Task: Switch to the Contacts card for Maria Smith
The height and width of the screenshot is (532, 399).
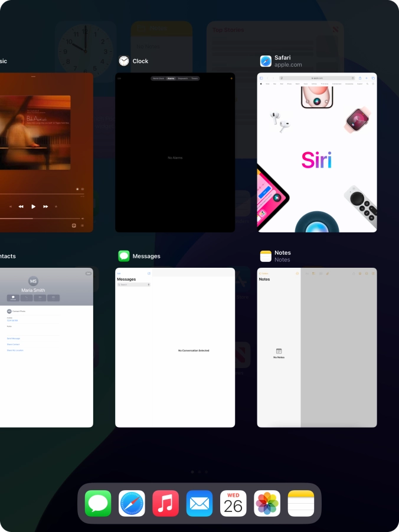Action: [46, 348]
